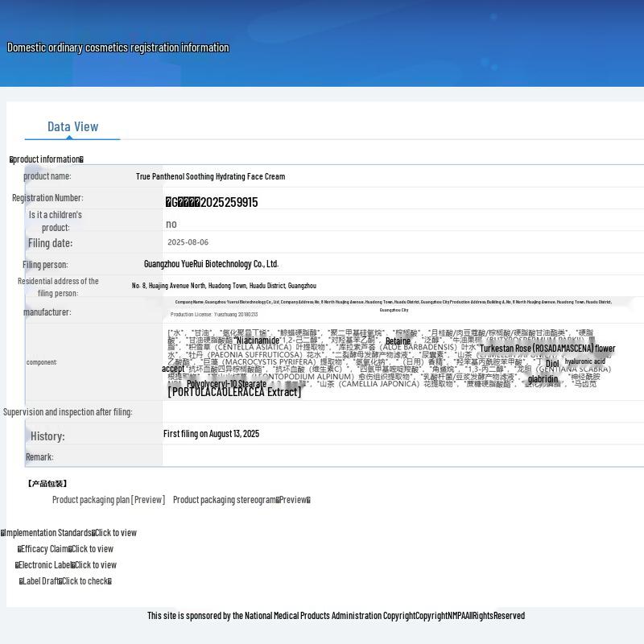Select the ingredient 'Niacinamide'

point(258,341)
